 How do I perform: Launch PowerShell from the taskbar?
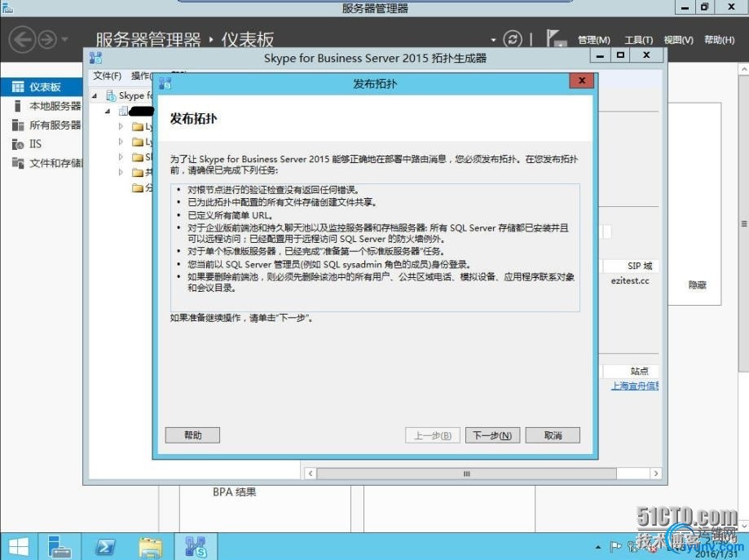click(105, 547)
